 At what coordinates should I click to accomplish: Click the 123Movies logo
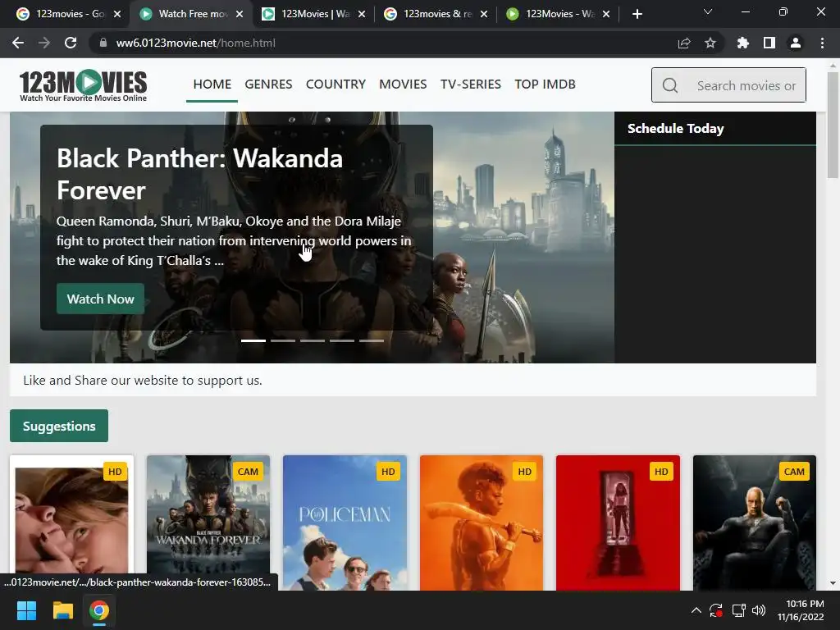coord(83,85)
